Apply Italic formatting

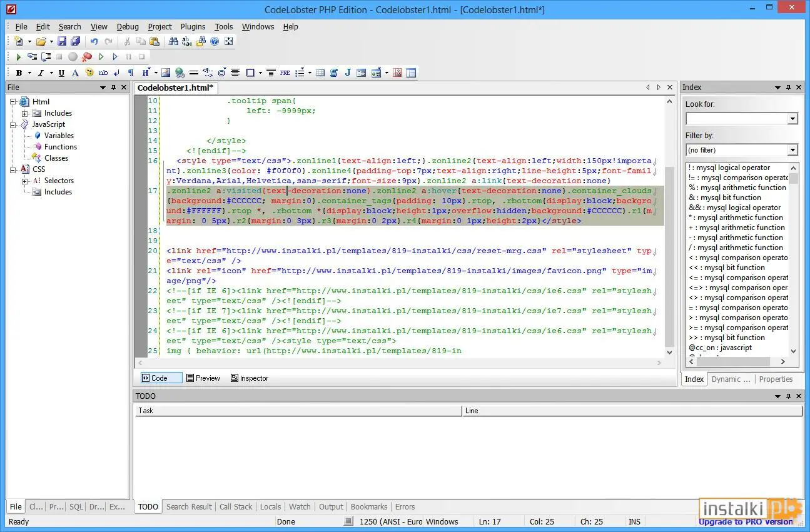click(x=41, y=73)
